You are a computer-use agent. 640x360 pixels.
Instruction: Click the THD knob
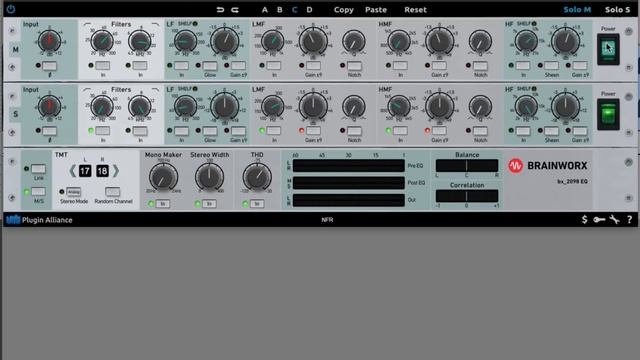(x=257, y=177)
